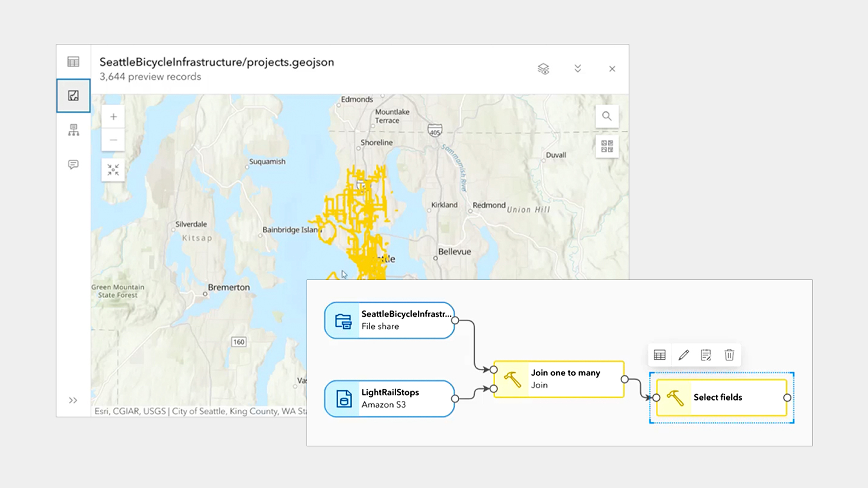Collapse the preview panel chevron
This screenshot has width=868, height=488.
click(578, 69)
